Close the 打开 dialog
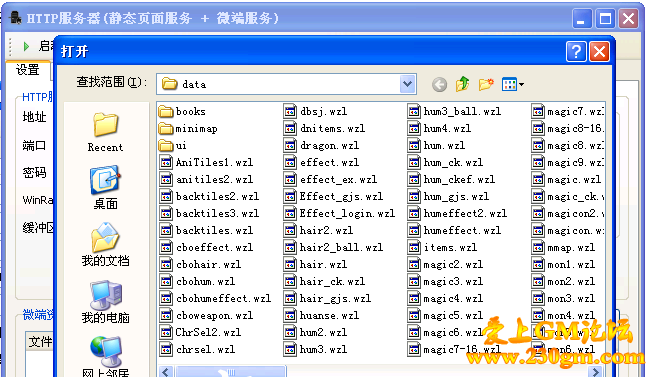 [599, 52]
